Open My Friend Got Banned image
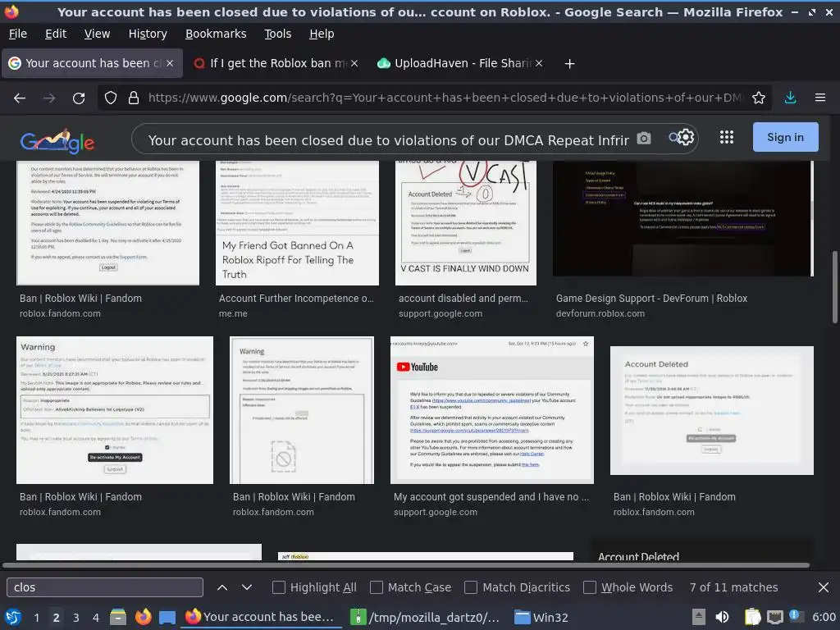 tap(297, 223)
